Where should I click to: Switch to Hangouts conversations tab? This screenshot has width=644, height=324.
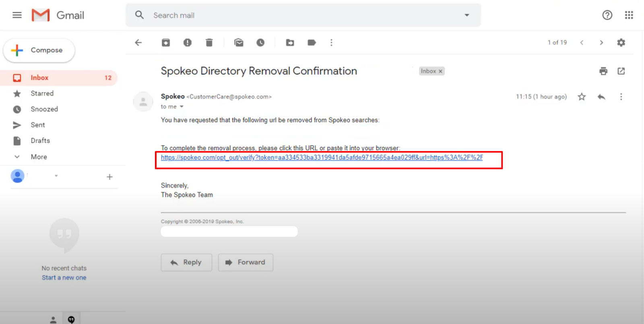(x=71, y=320)
